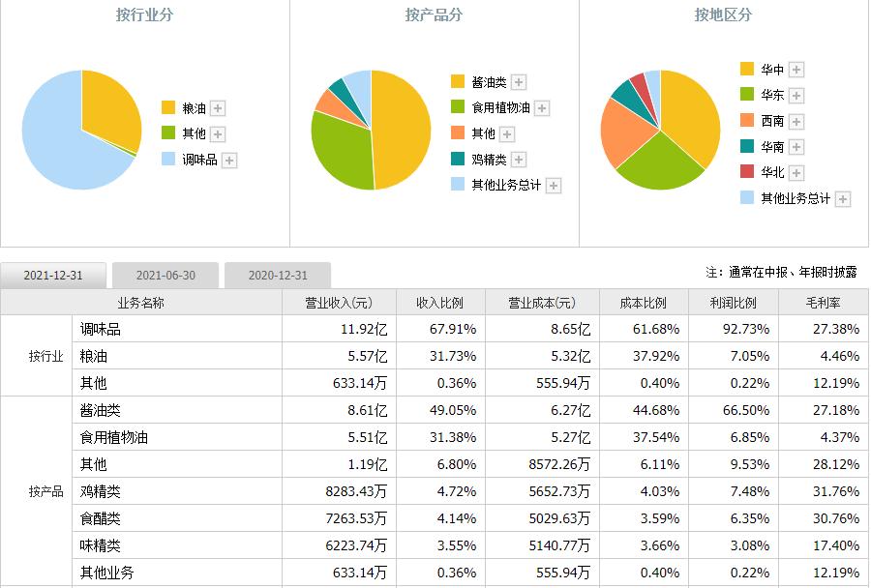Expand 西南 region plus icon
Image resolution: width=871 pixels, height=588 pixels.
796,121
